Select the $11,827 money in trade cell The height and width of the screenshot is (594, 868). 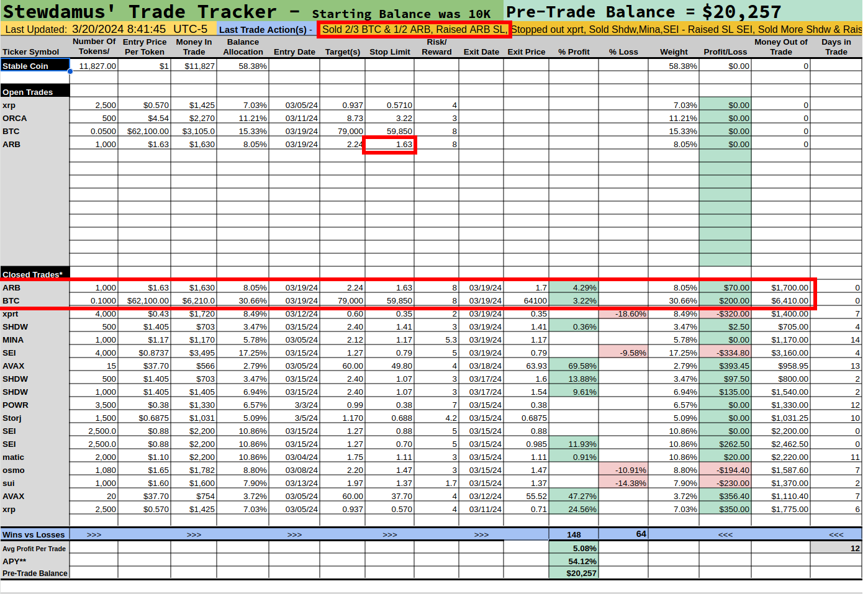click(x=194, y=66)
